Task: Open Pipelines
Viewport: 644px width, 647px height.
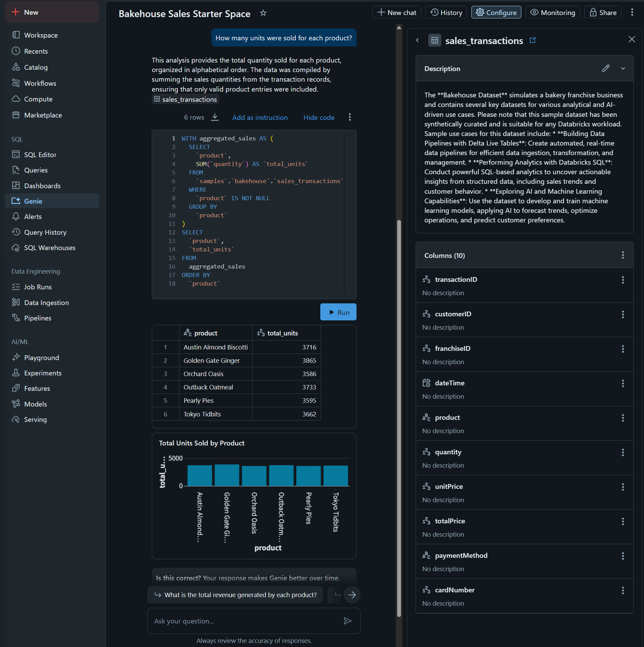Action: [52, 318]
